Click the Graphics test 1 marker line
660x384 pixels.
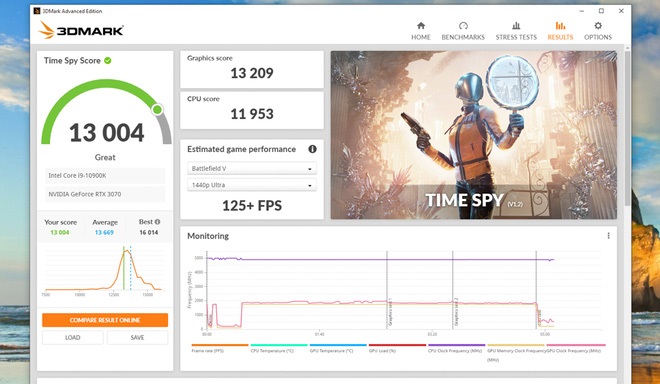point(387,290)
